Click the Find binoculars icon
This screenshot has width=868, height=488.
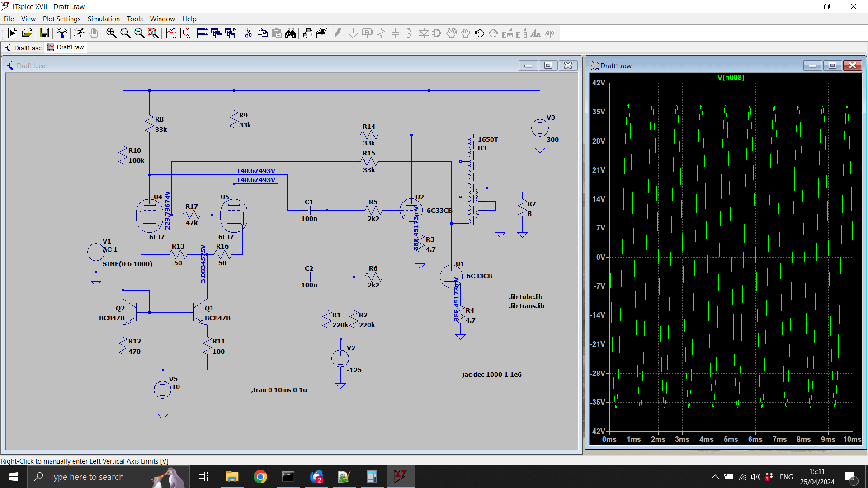coord(290,33)
